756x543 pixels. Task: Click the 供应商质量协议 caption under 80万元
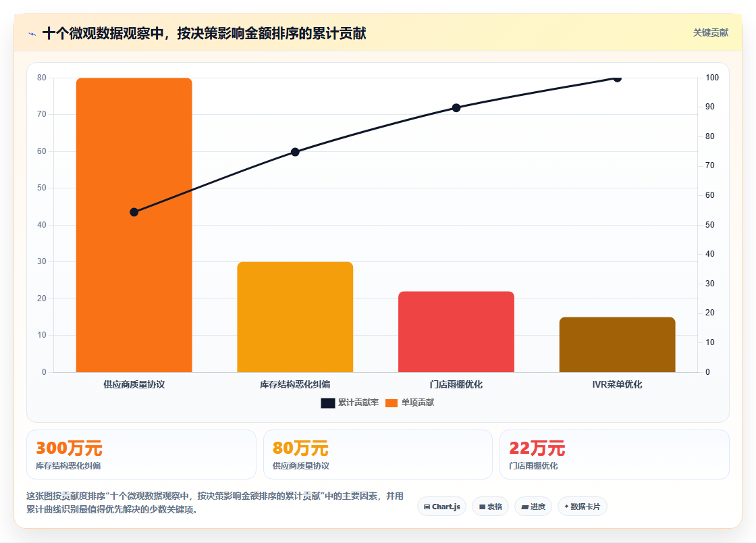coord(301,466)
